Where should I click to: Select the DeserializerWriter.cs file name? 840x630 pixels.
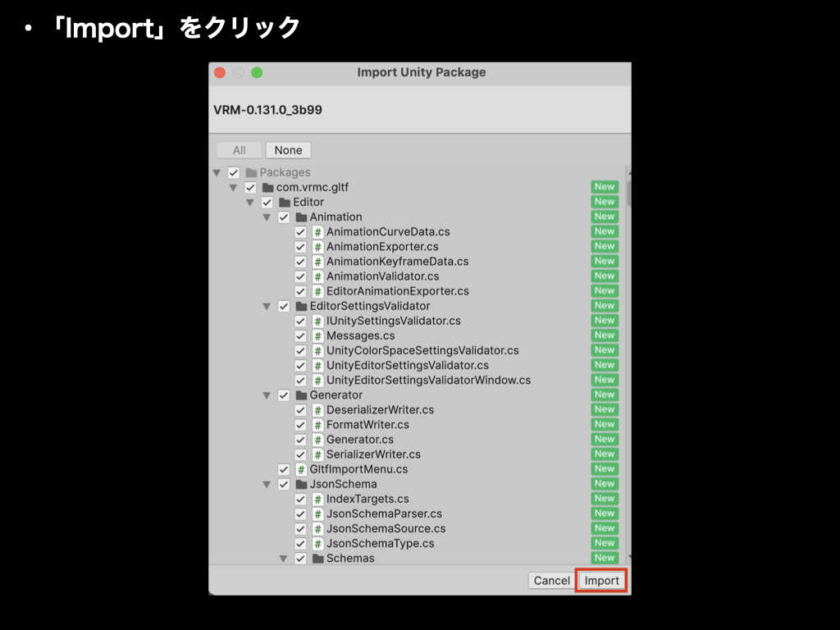tap(380, 410)
